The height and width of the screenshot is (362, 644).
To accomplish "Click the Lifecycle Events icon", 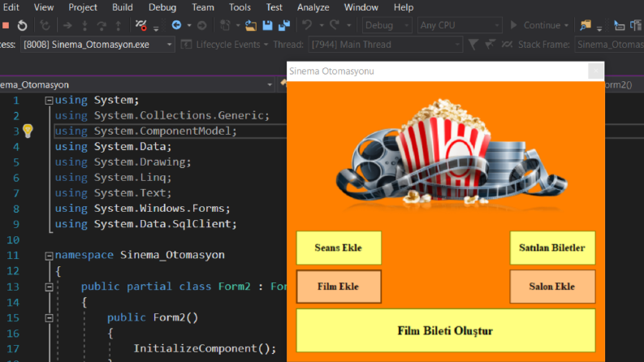I will tap(186, 45).
